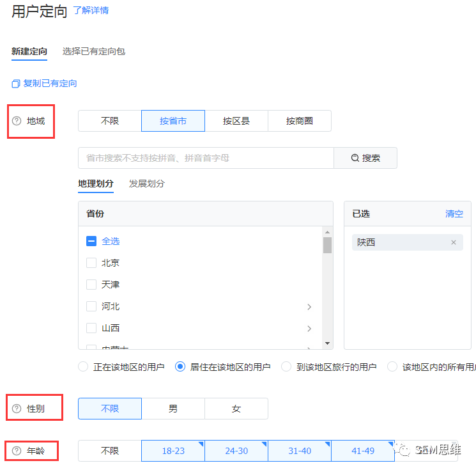Select 正在该地区的用户 radio option
Image resolution: width=476 pixels, height=470 pixels.
[83, 366]
